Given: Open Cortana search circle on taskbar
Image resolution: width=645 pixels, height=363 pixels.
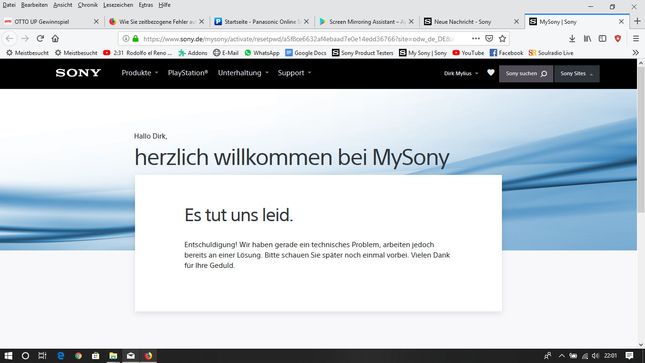Looking at the screenshot, I should coord(25,356).
